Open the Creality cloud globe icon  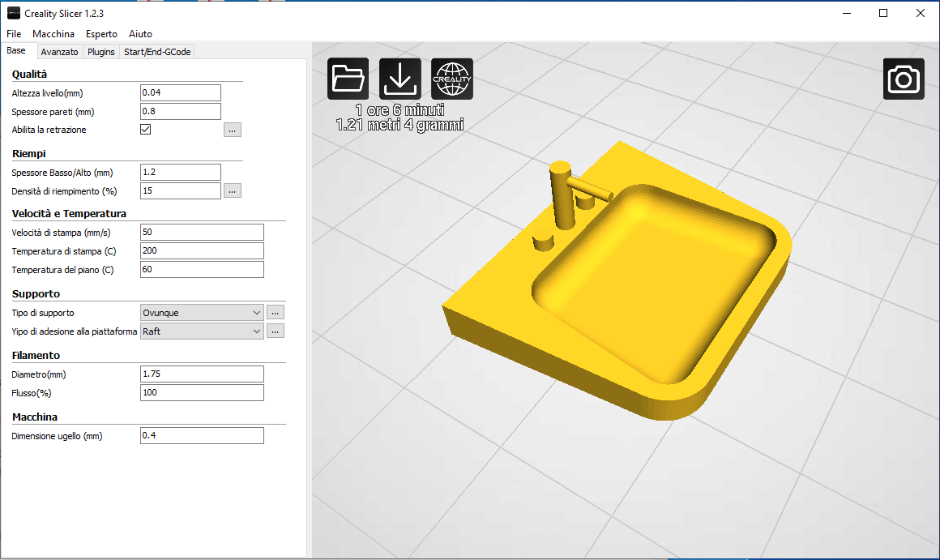(452, 79)
